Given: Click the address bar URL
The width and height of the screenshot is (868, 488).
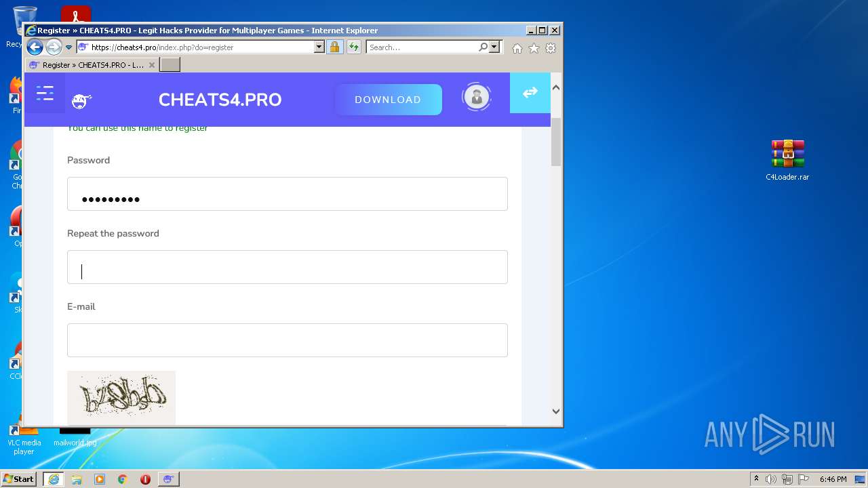Looking at the screenshot, I should pos(162,47).
